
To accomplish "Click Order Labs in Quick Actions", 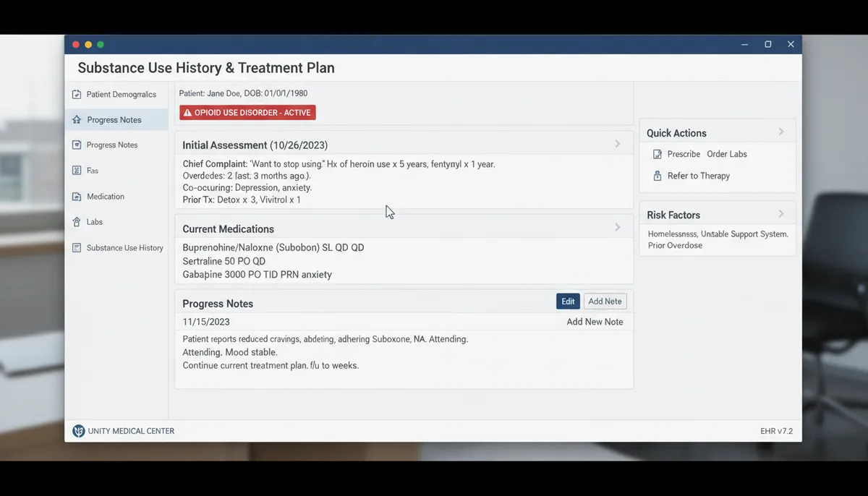I will (727, 154).
